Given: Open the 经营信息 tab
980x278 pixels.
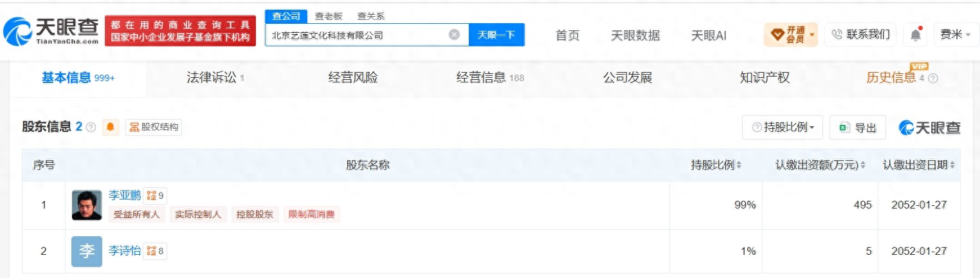Looking at the screenshot, I should tap(490, 78).
